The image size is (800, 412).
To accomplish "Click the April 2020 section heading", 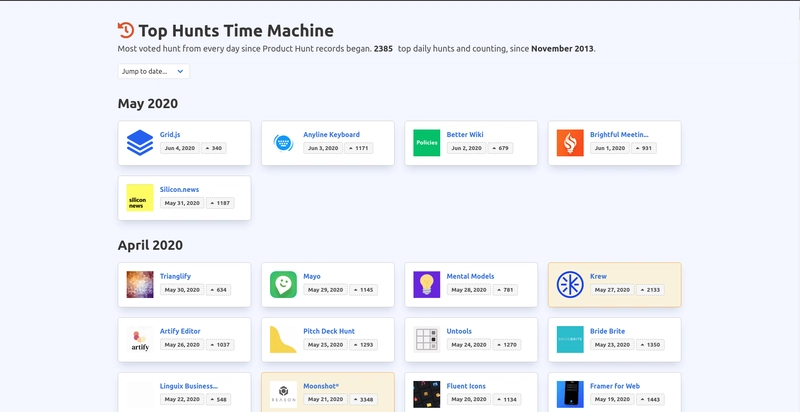I will (150, 245).
